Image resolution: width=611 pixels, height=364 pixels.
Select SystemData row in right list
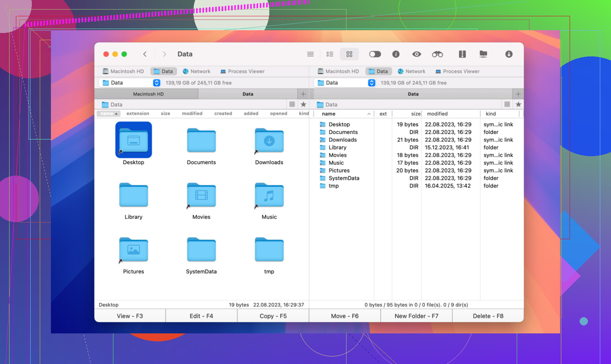click(344, 178)
